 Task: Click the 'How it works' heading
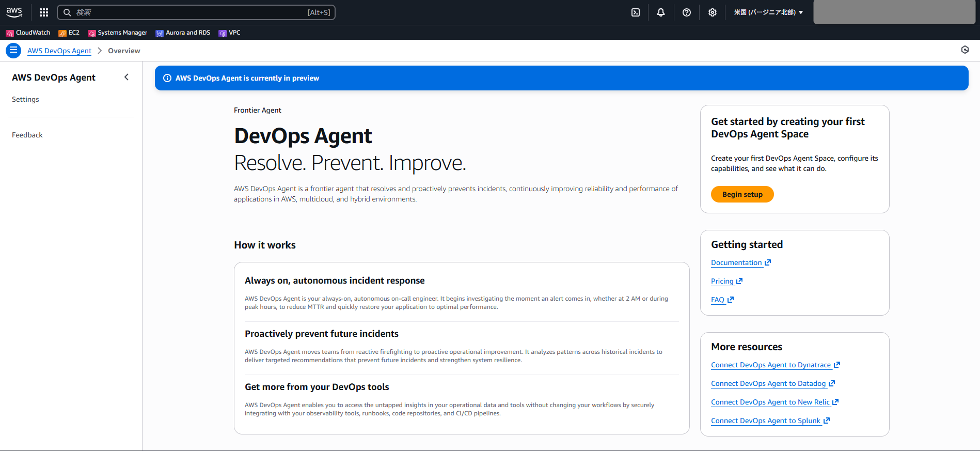click(265, 245)
